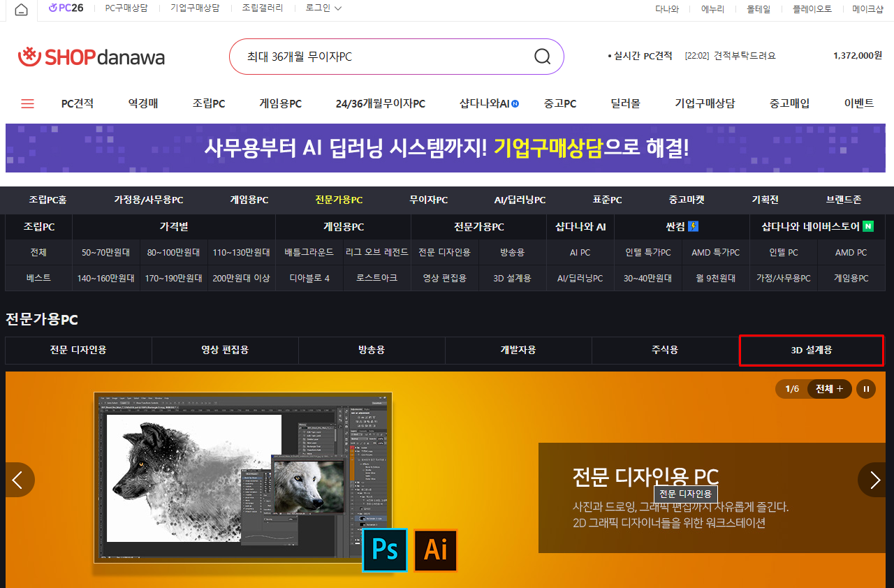Open the PC26 logo link
894x588 pixels.
coord(66,8)
